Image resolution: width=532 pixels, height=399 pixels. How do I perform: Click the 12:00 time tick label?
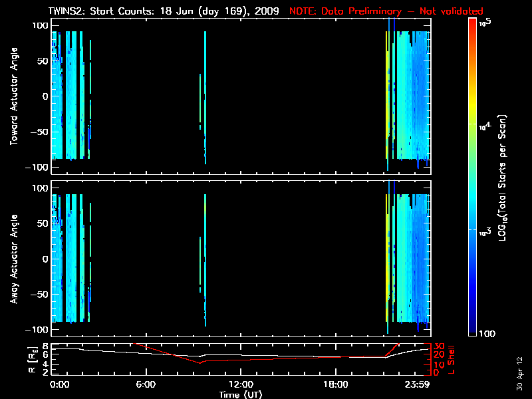(241, 384)
